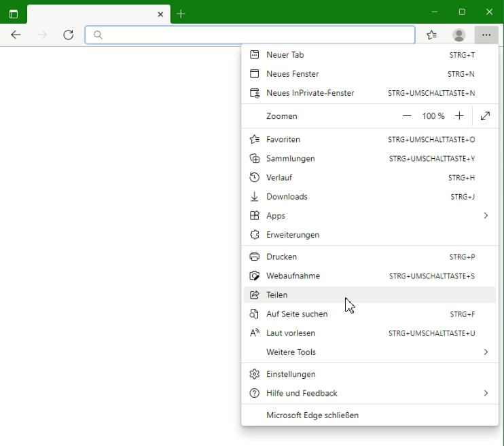Choose Neues Fenster from menu
This screenshot has width=504, height=446.
[x=370, y=74]
